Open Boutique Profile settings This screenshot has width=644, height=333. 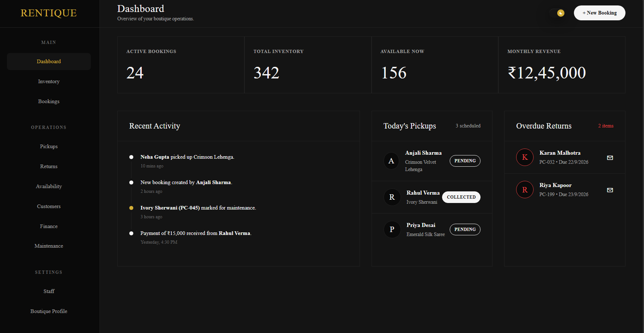[x=49, y=311]
